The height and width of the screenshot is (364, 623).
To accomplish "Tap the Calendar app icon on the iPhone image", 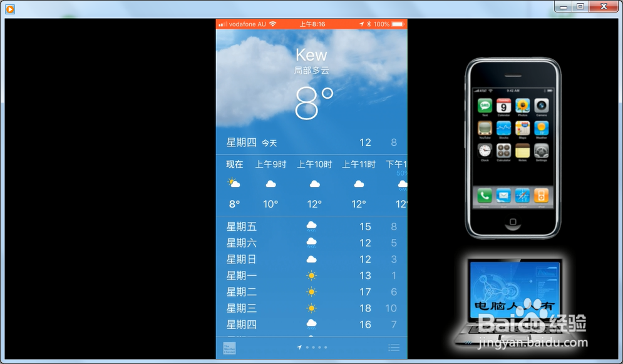I will pyautogui.click(x=503, y=106).
